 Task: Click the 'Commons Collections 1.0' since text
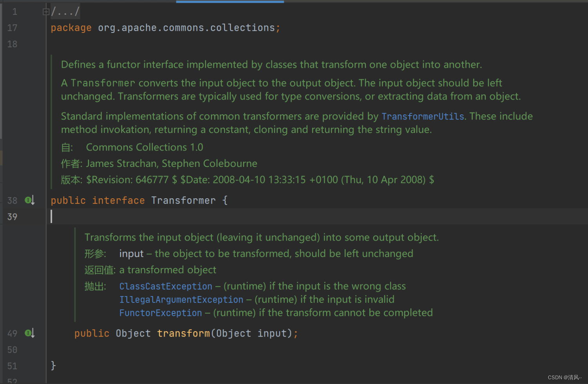click(145, 147)
